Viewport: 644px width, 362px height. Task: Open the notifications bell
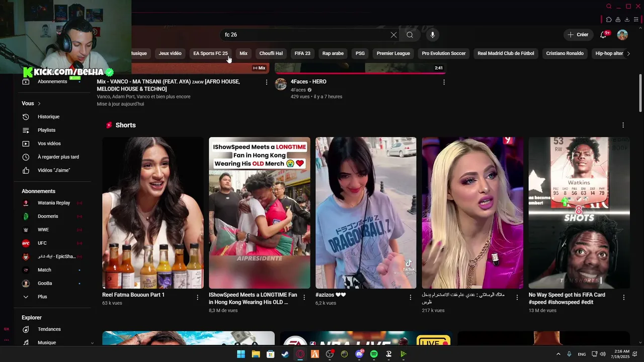point(603,35)
